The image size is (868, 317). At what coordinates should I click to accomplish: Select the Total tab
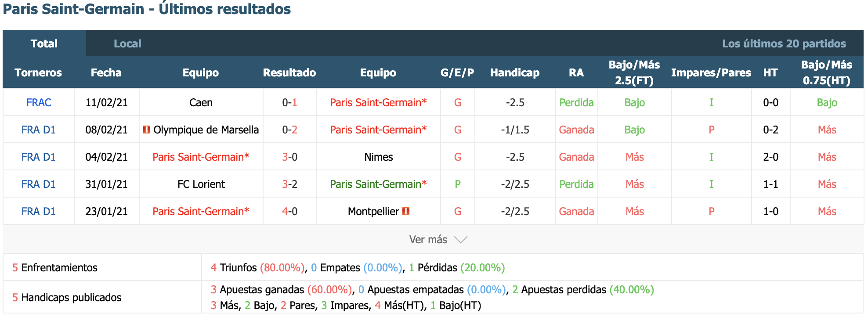coord(44,43)
